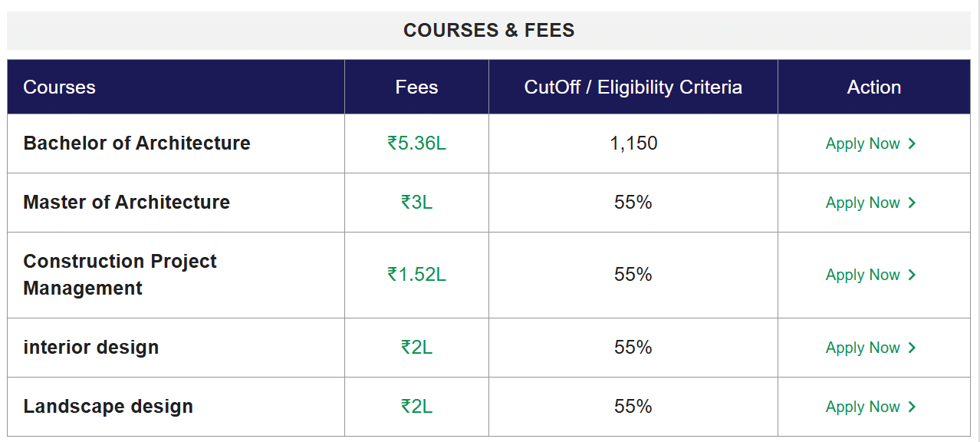Click the ₹3L fee for Master of Architecture
This screenshot has height=442, width=980.
[x=416, y=203]
